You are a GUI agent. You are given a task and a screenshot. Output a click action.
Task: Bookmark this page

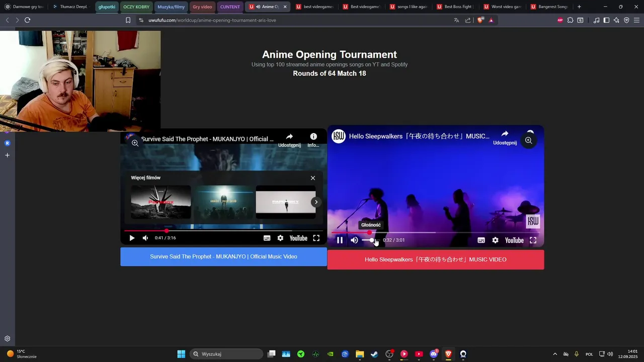128,20
